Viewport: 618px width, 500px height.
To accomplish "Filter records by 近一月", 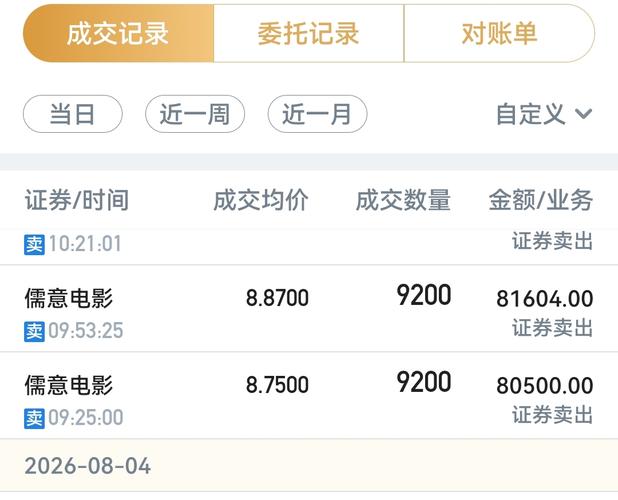I will point(317,114).
